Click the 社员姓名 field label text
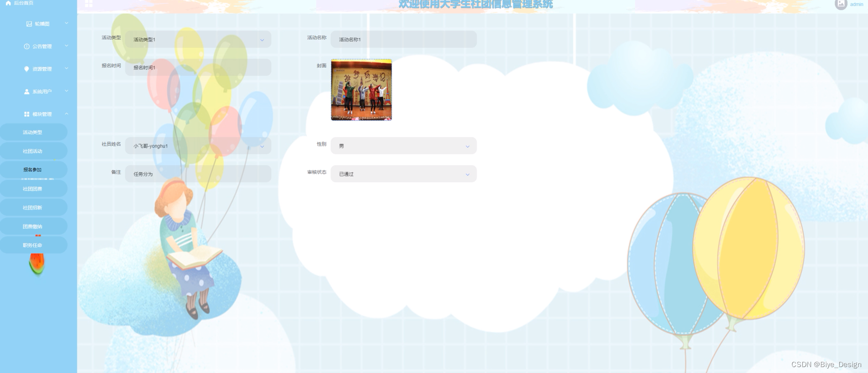Viewport: 868px width, 373px height. [111, 144]
